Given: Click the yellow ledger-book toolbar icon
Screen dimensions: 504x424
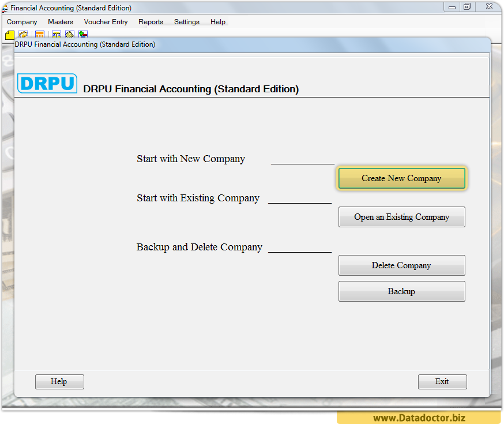Looking at the screenshot, I should pyautogui.click(x=70, y=34).
